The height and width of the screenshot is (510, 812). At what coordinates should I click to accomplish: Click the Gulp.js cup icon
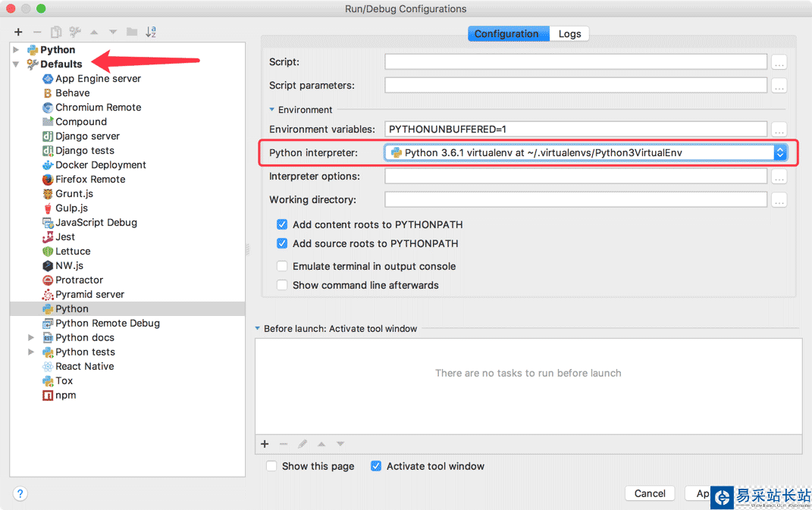point(48,208)
